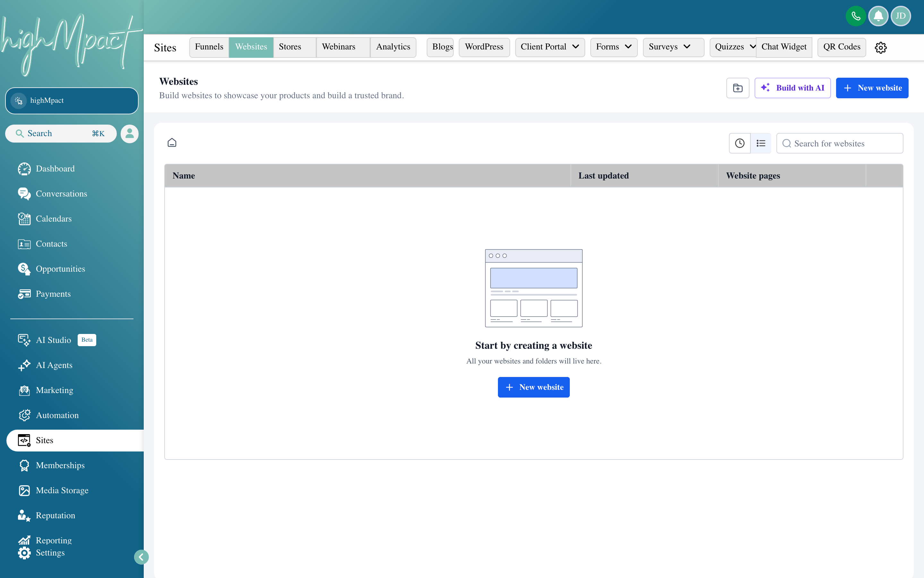The width and height of the screenshot is (924, 578).
Task: Open the Chat Widget tab
Action: coord(784,47)
